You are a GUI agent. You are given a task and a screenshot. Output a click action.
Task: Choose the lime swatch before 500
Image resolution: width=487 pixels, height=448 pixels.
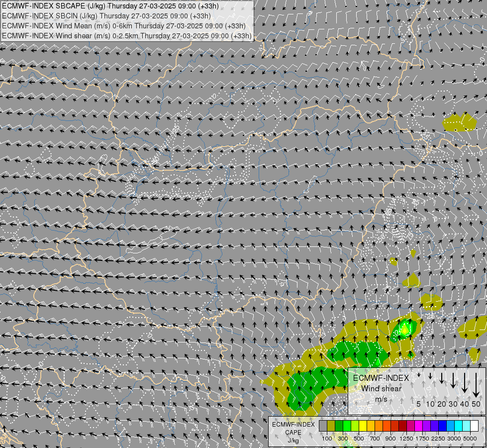355,426
